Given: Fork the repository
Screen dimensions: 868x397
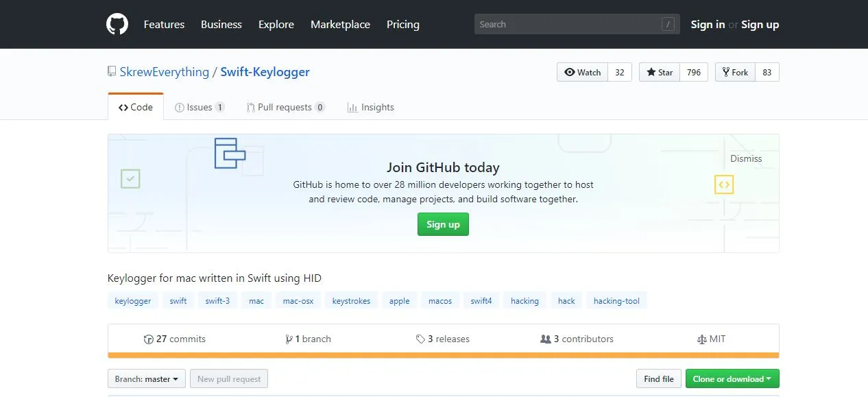Looking at the screenshot, I should [x=735, y=72].
